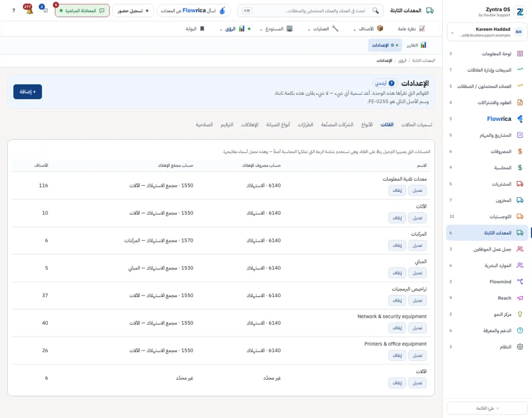The image size is (532, 418).
Task: Click the المشاريع والمهام checkbox icon
Action: pos(520,135)
